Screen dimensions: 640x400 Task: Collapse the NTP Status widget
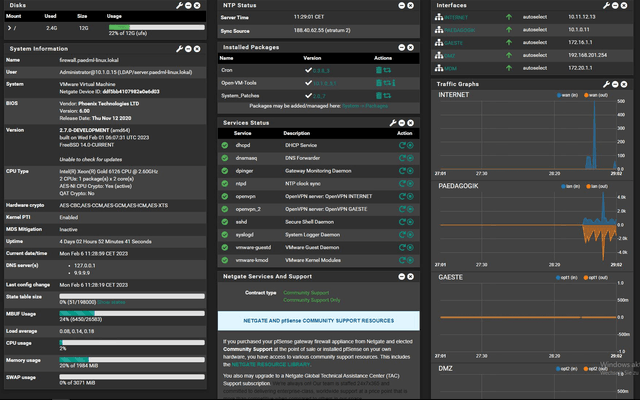click(x=402, y=5)
